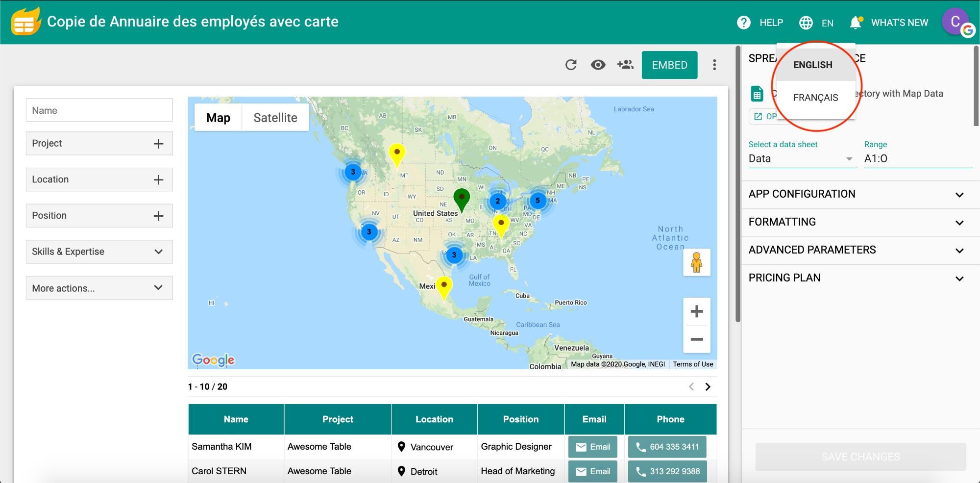Click the Embed button
This screenshot has height=483, width=980.
point(669,65)
